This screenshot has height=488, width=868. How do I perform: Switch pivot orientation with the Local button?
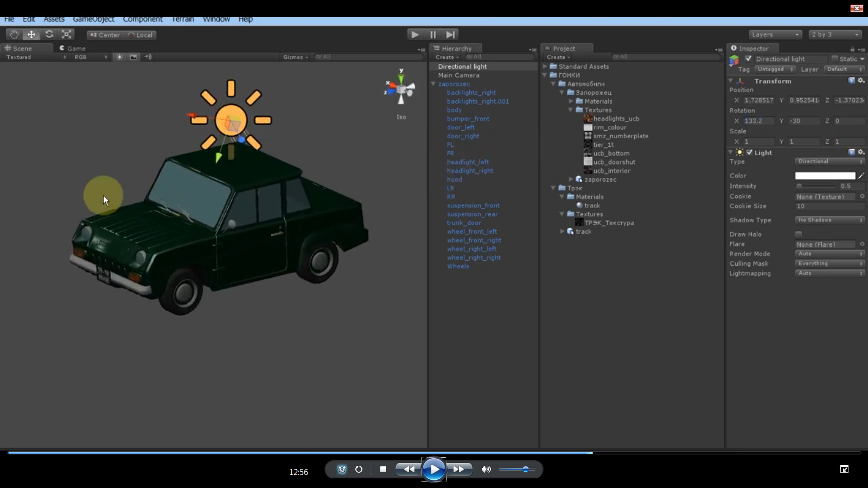(142, 34)
